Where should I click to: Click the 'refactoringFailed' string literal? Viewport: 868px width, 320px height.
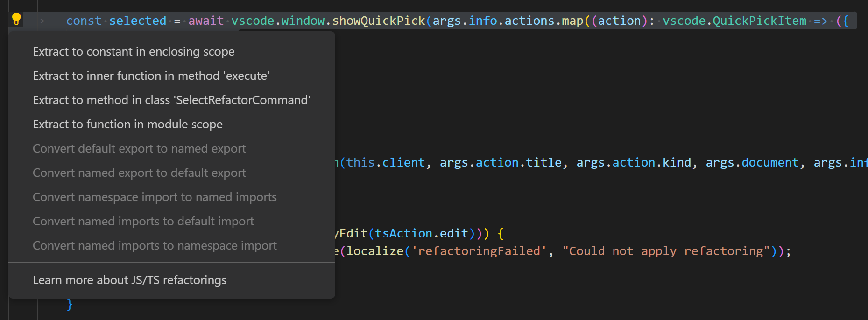pos(479,251)
